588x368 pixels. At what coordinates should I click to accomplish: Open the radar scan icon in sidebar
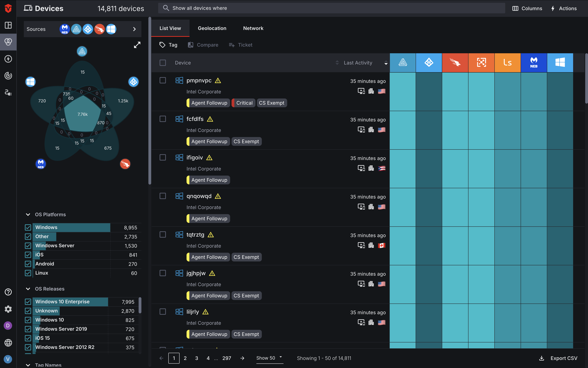click(8, 76)
